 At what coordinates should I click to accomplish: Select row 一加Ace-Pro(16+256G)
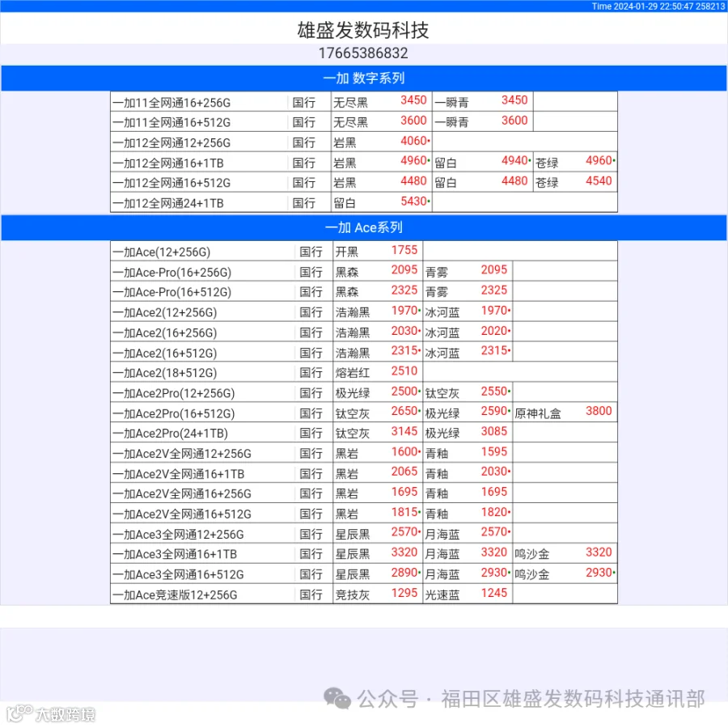[x=364, y=271]
